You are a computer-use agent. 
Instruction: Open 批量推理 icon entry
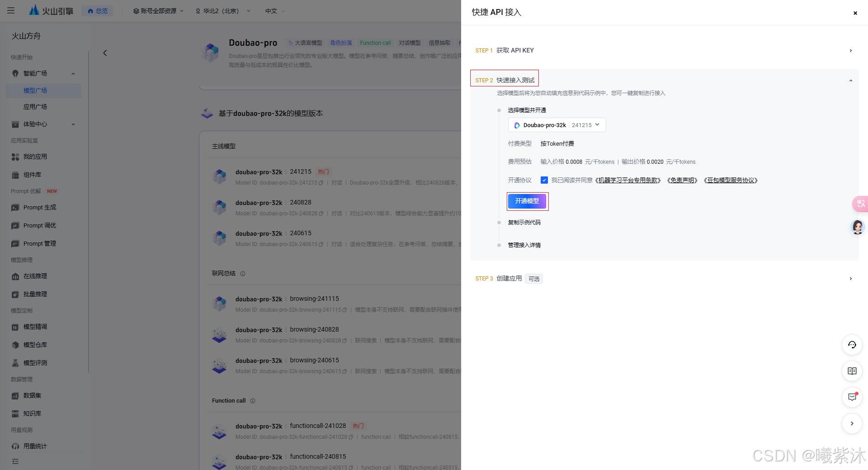[x=15, y=294]
